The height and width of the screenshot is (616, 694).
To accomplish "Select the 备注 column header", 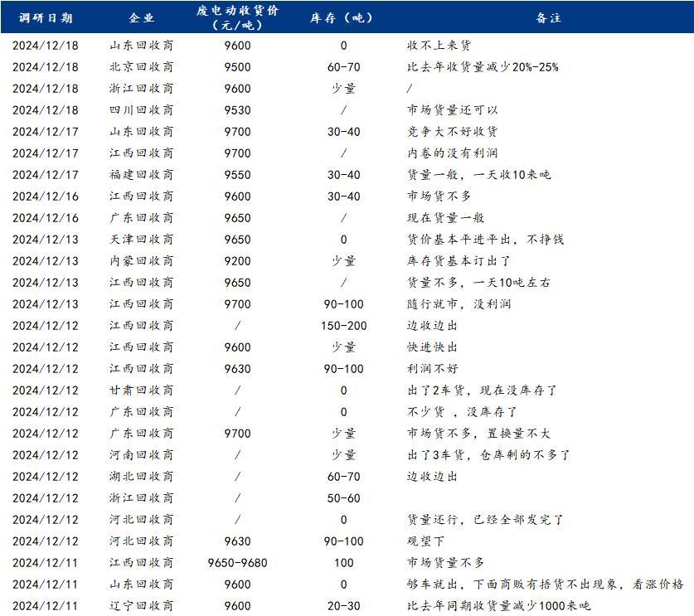I will pyautogui.click(x=548, y=18).
